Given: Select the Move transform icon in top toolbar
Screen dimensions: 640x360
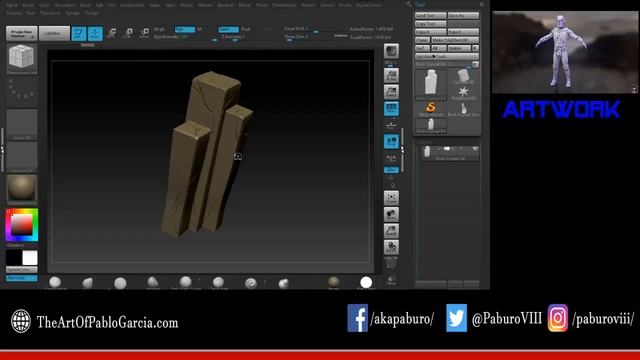Looking at the screenshot, I should click(x=111, y=33).
